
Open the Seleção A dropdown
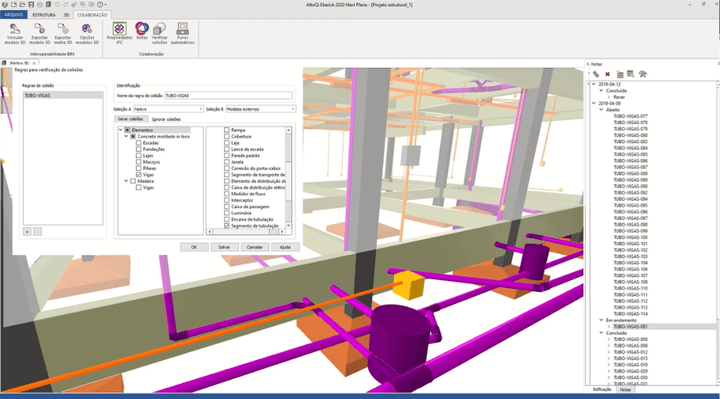point(169,109)
